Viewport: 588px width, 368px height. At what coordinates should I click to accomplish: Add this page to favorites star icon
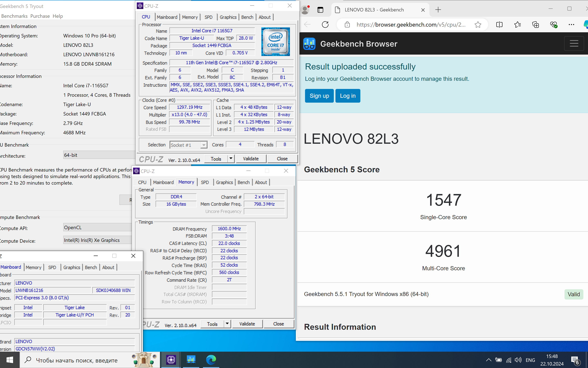478,25
